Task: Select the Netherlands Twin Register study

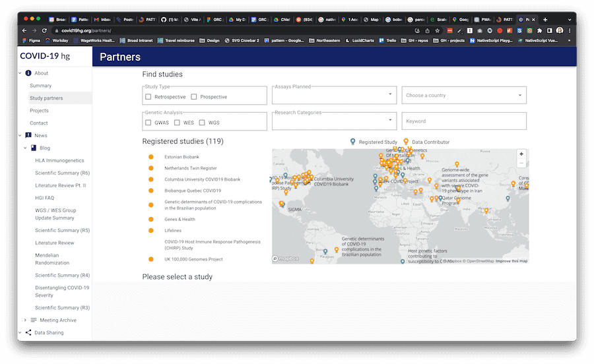Action: point(191,168)
